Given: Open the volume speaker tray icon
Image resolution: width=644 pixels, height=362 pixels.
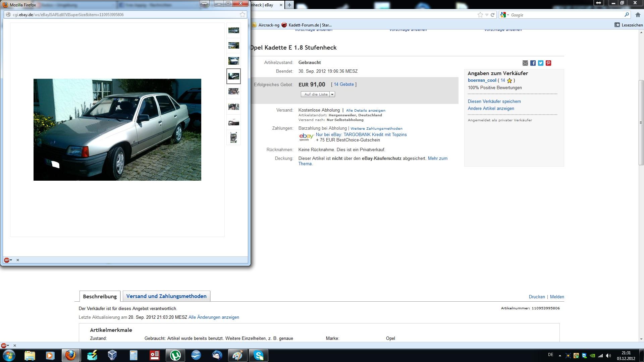Looking at the screenshot, I should (608, 356).
